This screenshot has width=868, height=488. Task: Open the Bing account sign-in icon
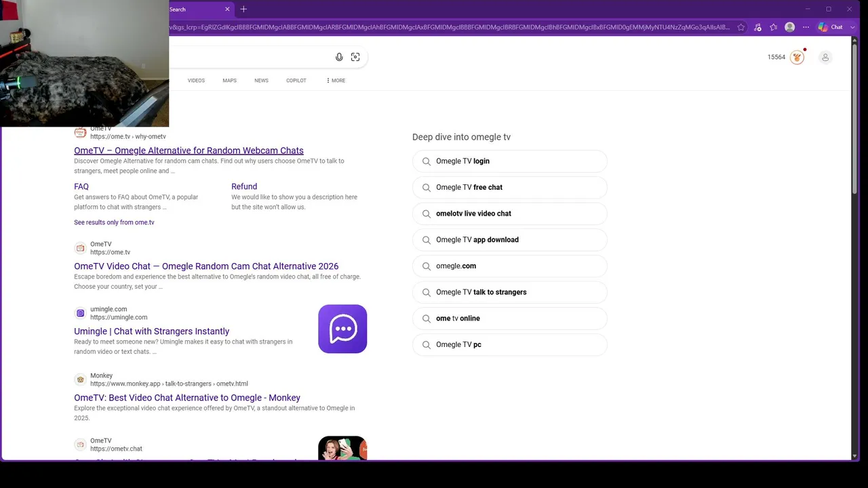[x=825, y=57]
